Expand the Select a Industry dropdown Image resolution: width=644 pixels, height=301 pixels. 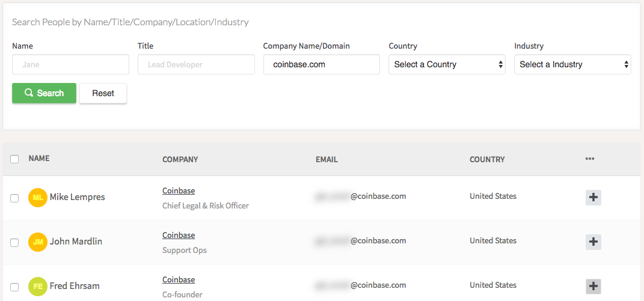tap(572, 64)
